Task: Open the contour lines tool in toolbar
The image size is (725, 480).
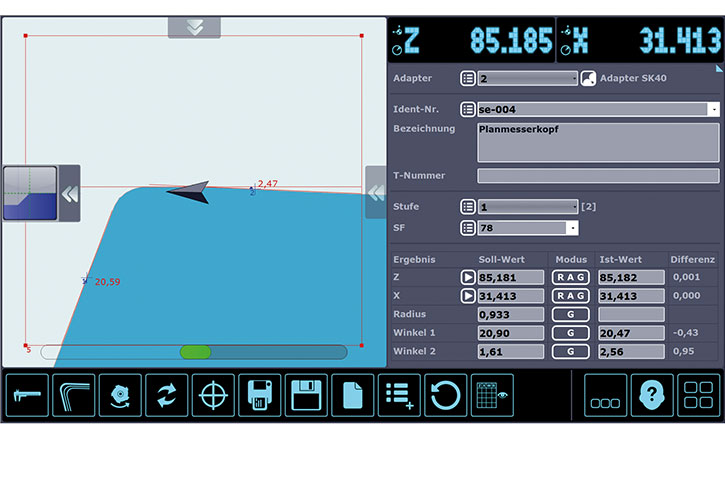Action: pyautogui.click(x=74, y=395)
